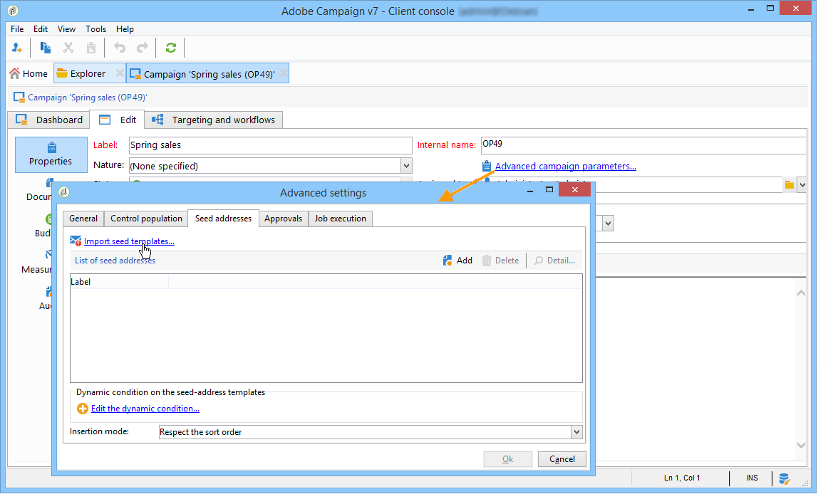Click the Ln 1, Col 1 status text
This screenshot has width=828, height=504.
682,478
